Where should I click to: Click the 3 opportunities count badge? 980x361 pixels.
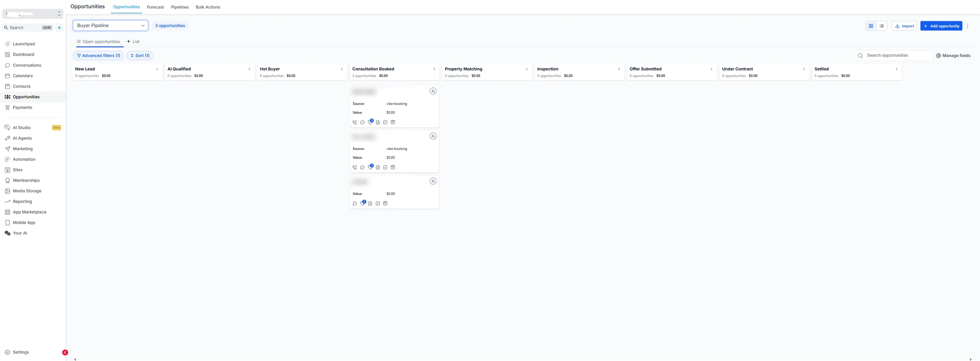(x=170, y=26)
